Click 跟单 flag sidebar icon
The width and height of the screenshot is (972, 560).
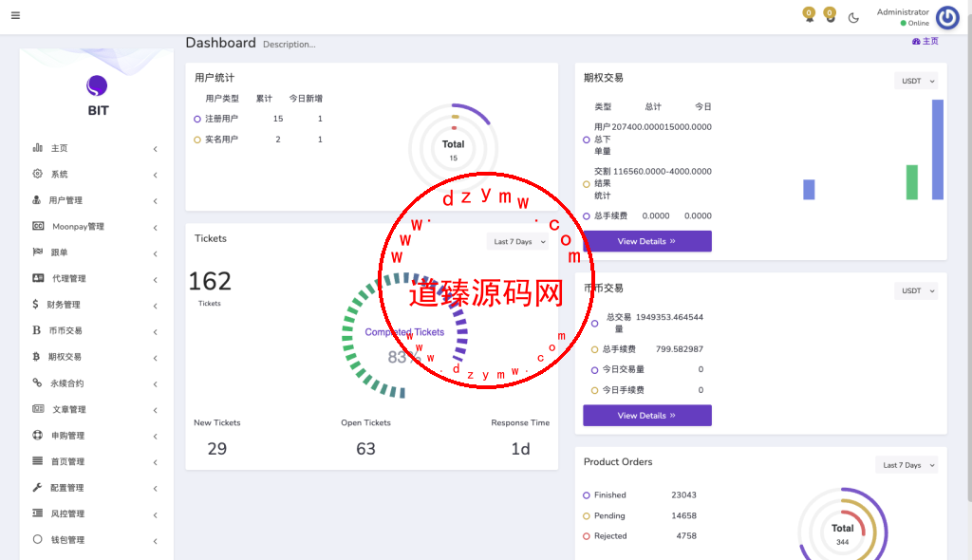[38, 252]
